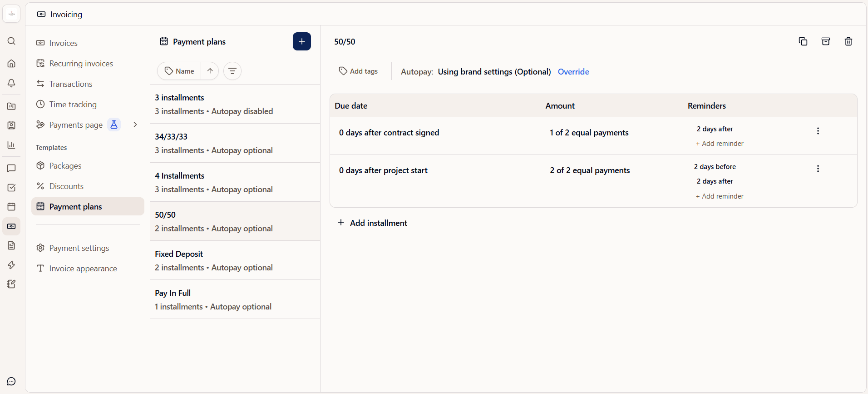Open the checklist tasks icon in left rail

(x=11, y=188)
